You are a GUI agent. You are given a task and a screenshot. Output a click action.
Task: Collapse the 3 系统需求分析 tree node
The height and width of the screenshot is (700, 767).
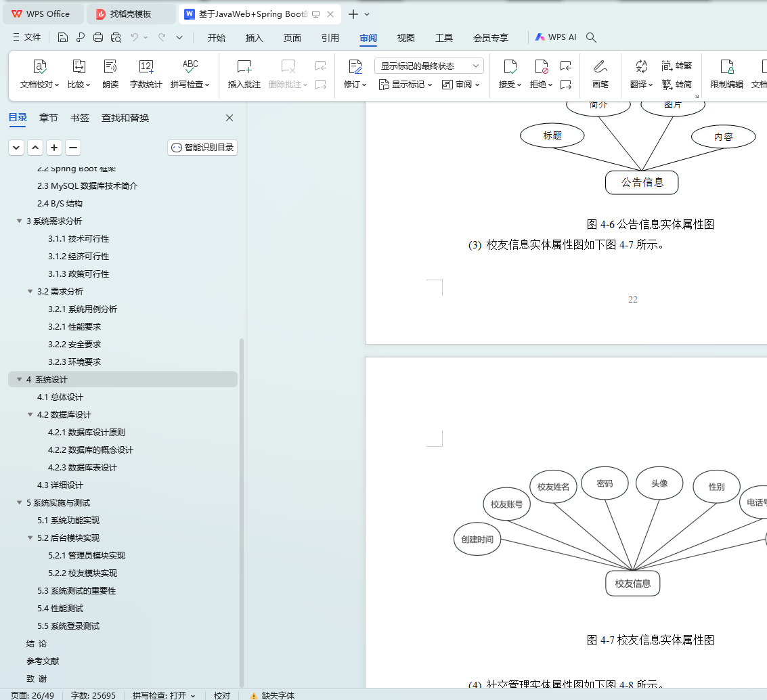19,221
